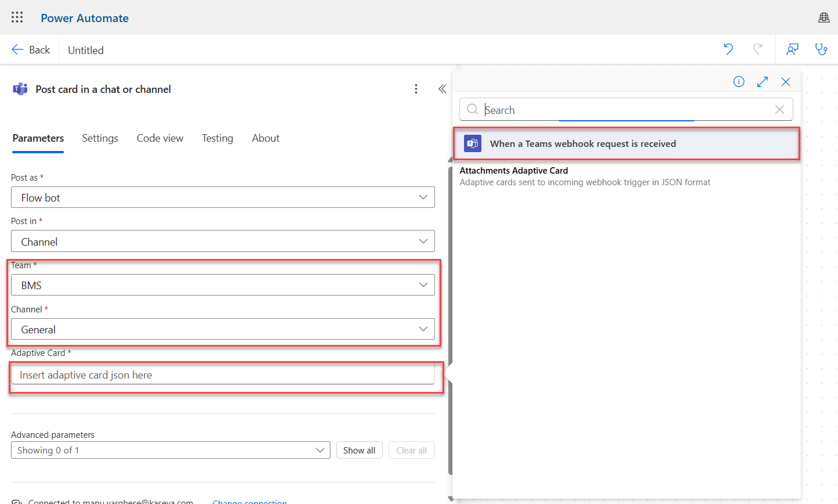Open the Post in Channel dropdown
This screenshot has width=838, height=504.
point(223,241)
